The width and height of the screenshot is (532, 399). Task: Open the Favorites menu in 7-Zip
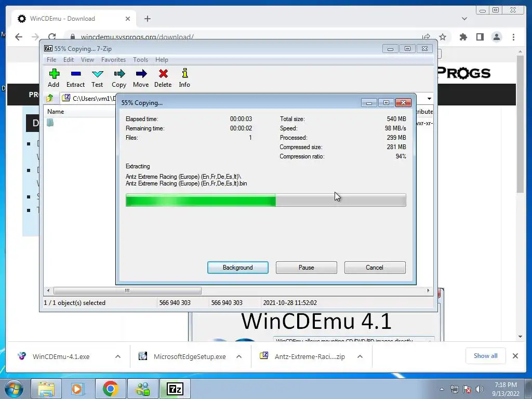pos(113,60)
